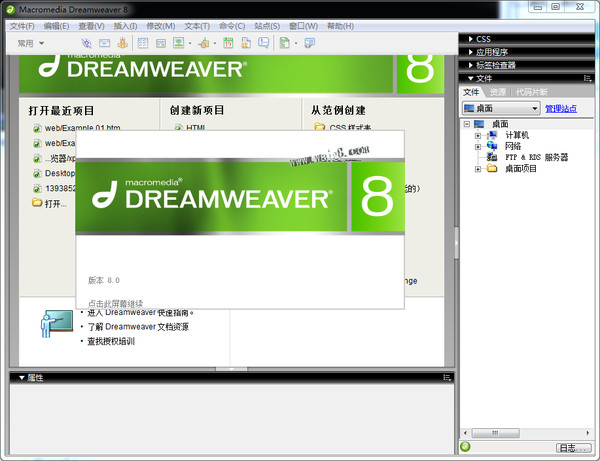Viewport: 600px width, 461px height.
Task: Open the 插入(I) menu
Action: point(125,26)
